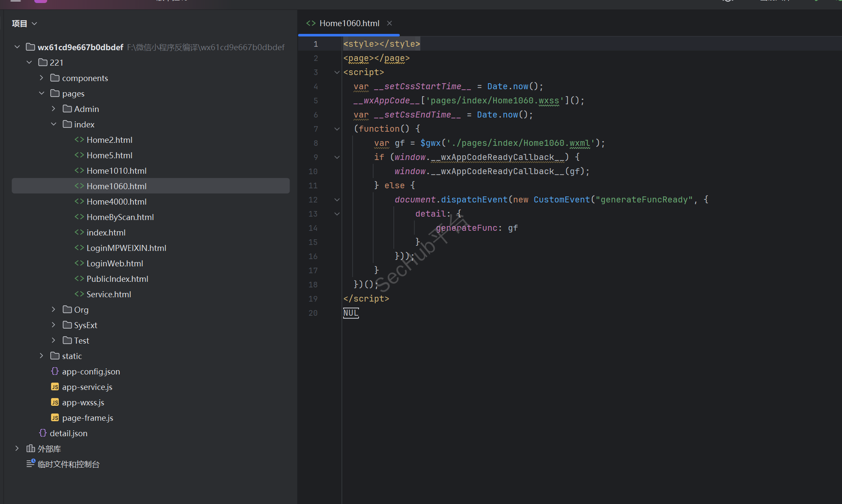The width and height of the screenshot is (842, 504).
Task: Click the Home5.html file icon
Action: click(x=79, y=155)
